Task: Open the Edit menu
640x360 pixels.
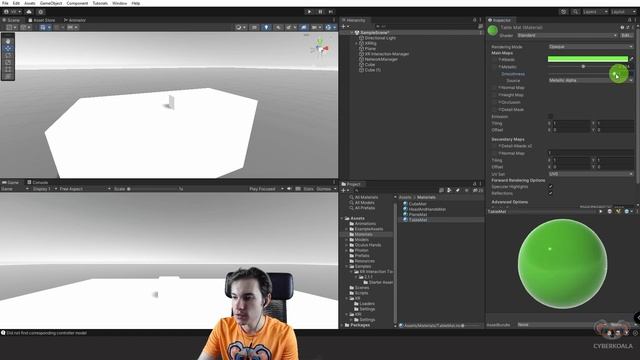Action: click(x=16, y=3)
